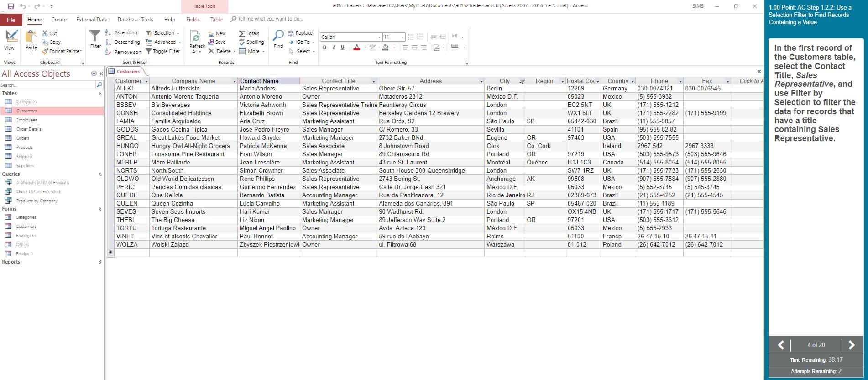Collapse the Queries group in navigation pane

pyautogui.click(x=100, y=174)
